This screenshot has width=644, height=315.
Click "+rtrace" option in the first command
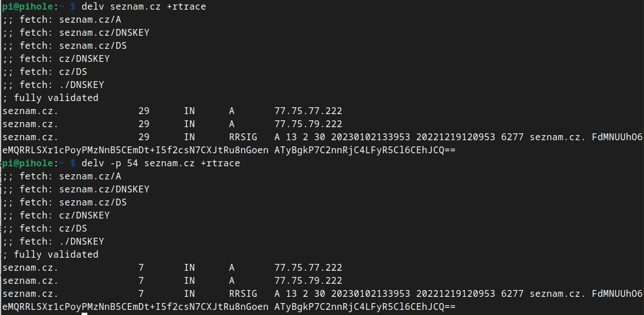[187, 7]
